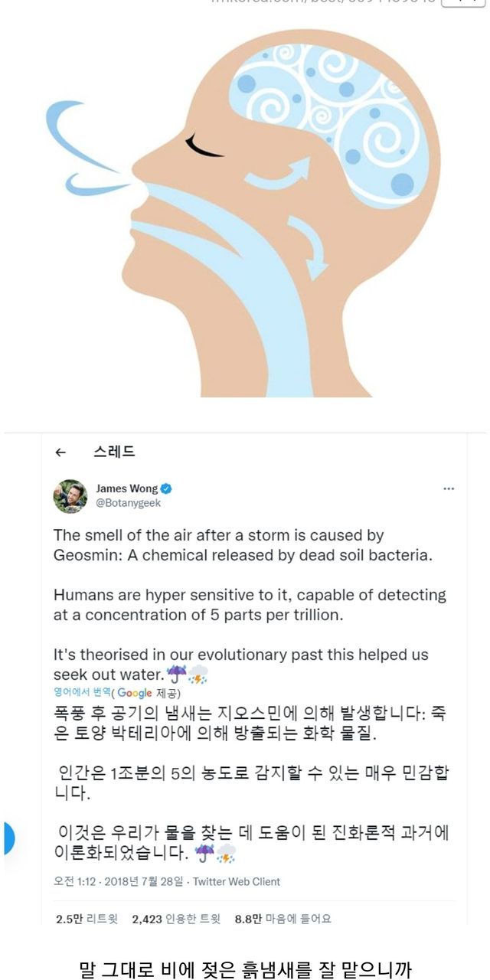The height and width of the screenshot is (980, 490).
Task: Click the umbrella emoji in English tweet
Action: click(x=176, y=675)
